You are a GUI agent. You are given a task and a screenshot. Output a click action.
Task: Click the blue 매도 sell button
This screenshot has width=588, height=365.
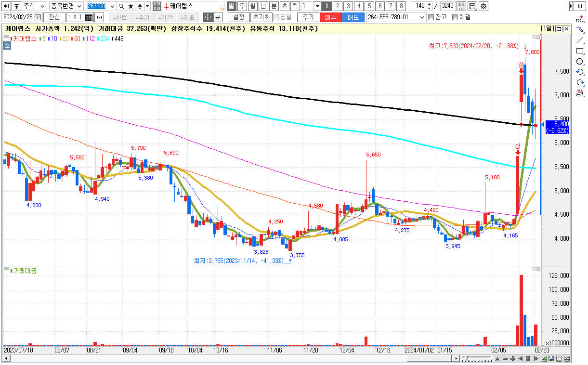click(353, 17)
